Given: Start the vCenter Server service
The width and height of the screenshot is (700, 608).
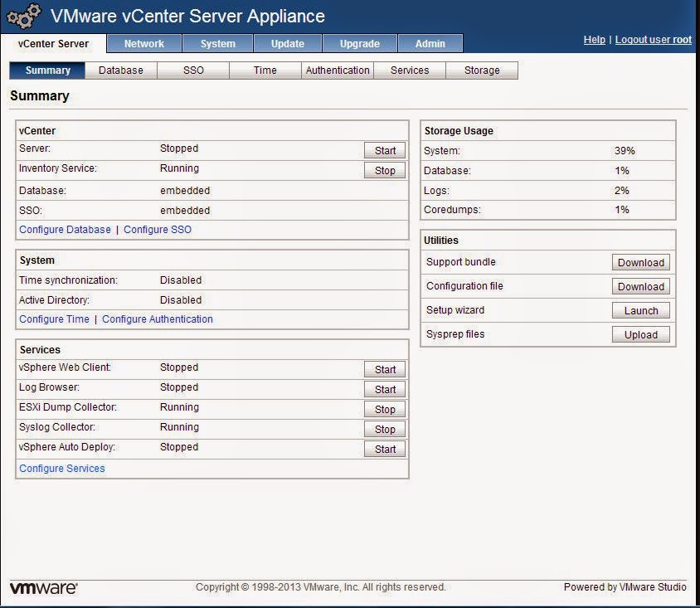Looking at the screenshot, I should coord(385,150).
